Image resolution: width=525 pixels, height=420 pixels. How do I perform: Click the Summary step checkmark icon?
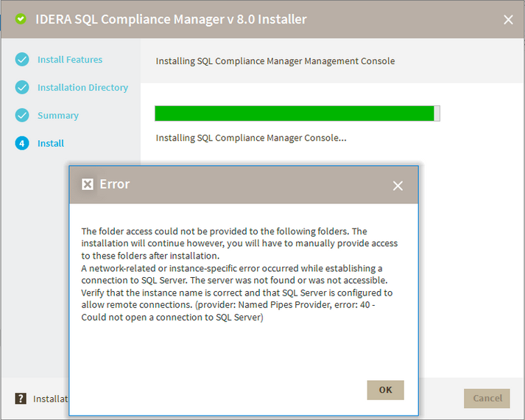(x=22, y=116)
